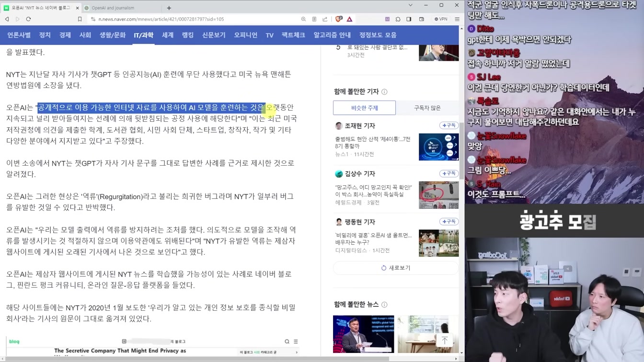Click 새로보기 refresh button
Image resolution: width=644 pixels, height=362 pixels.
point(396,268)
